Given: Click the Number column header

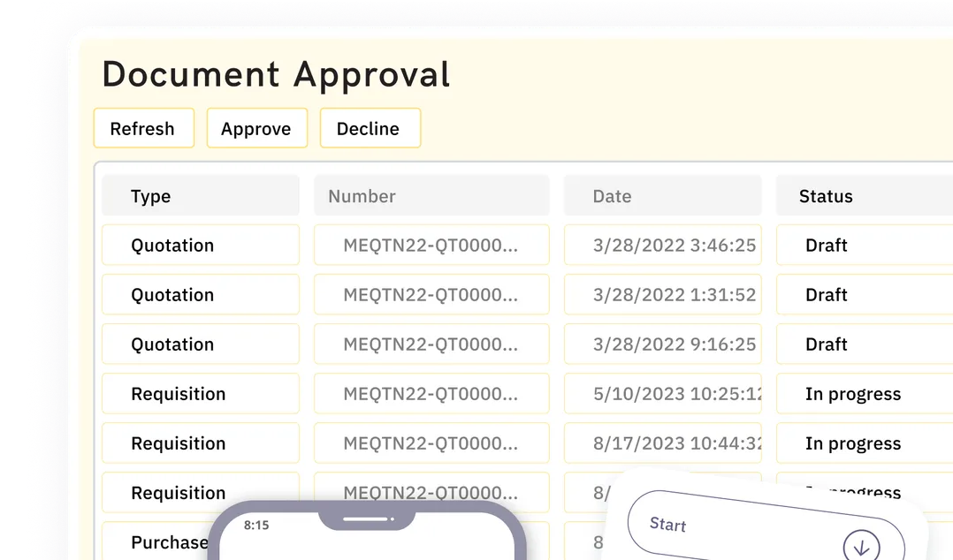Looking at the screenshot, I should 431,195.
